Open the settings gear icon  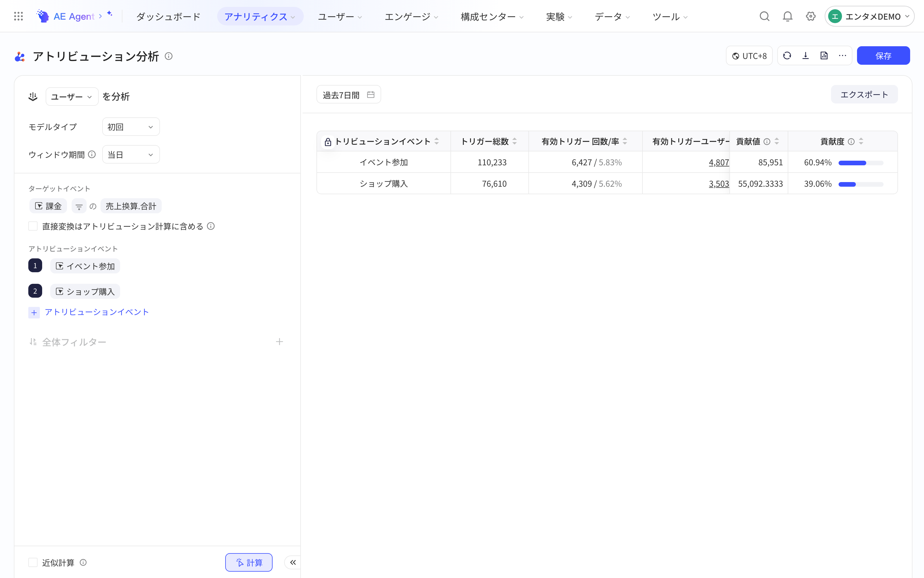(811, 16)
